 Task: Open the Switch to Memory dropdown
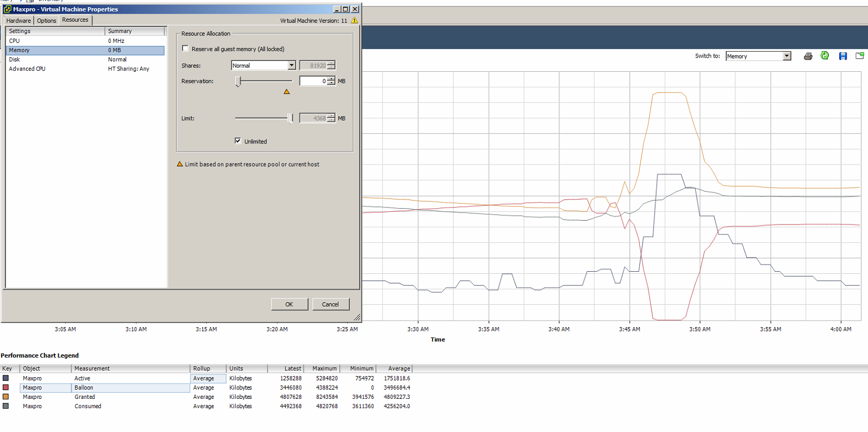coord(786,56)
